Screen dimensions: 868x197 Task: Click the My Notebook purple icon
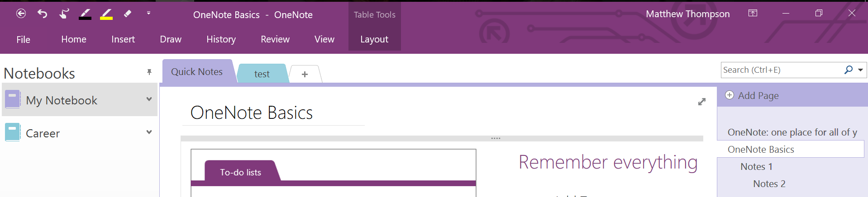tap(13, 99)
